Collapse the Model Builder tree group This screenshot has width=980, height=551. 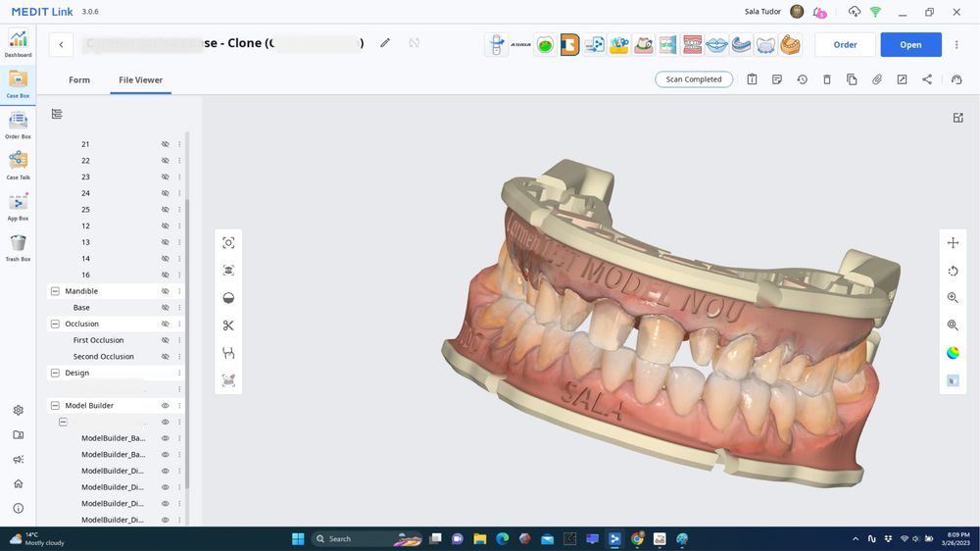click(x=55, y=405)
